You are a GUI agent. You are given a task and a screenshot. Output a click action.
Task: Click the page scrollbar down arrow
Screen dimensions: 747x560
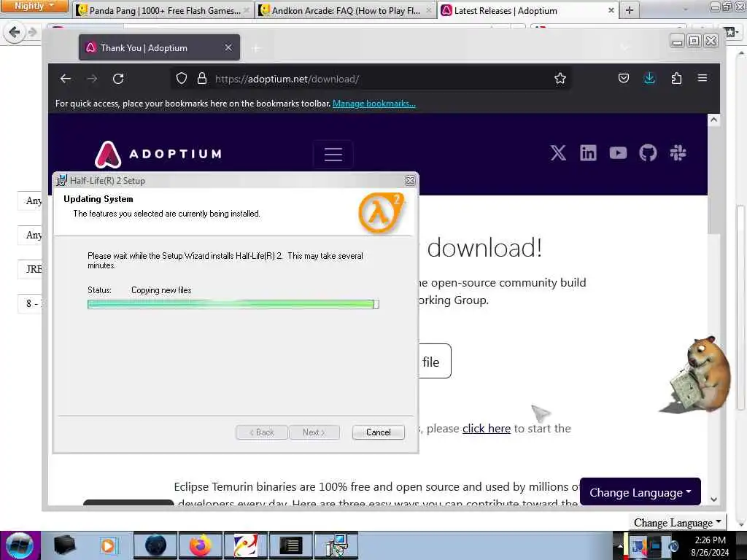713,499
